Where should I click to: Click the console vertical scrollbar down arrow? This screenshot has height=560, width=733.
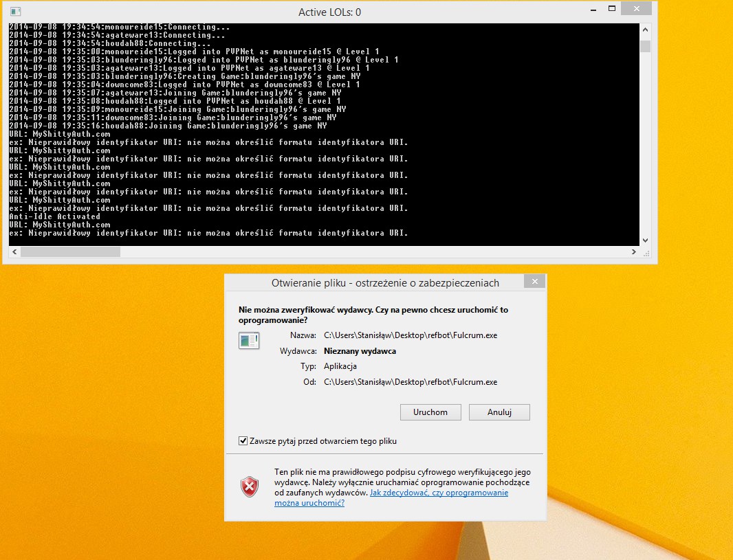(645, 240)
